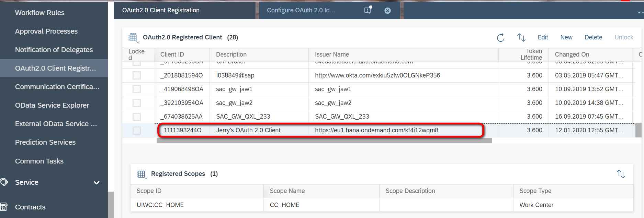Click the Description column header
This screenshot has height=218, width=644.
[x=259, y=54]
